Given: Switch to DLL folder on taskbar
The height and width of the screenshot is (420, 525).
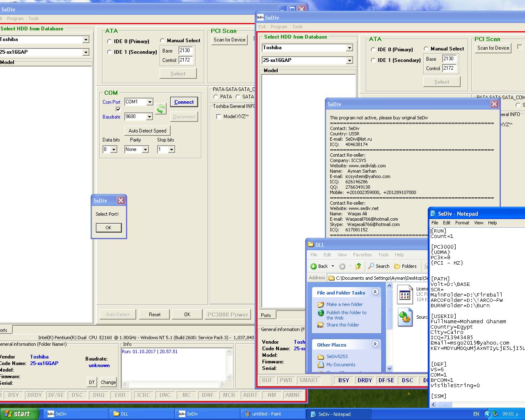Looking at the screenshot, I should [x=142, y=414].
